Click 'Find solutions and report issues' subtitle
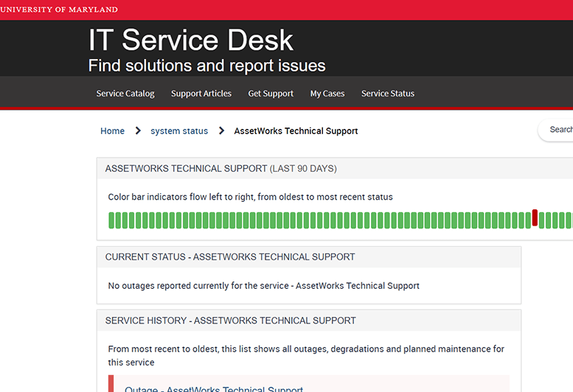573x392 pixels. pos(206,66)
